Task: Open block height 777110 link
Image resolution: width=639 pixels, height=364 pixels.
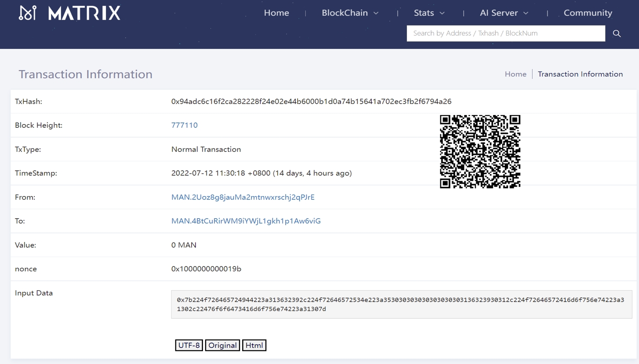Action: (185, 125)
